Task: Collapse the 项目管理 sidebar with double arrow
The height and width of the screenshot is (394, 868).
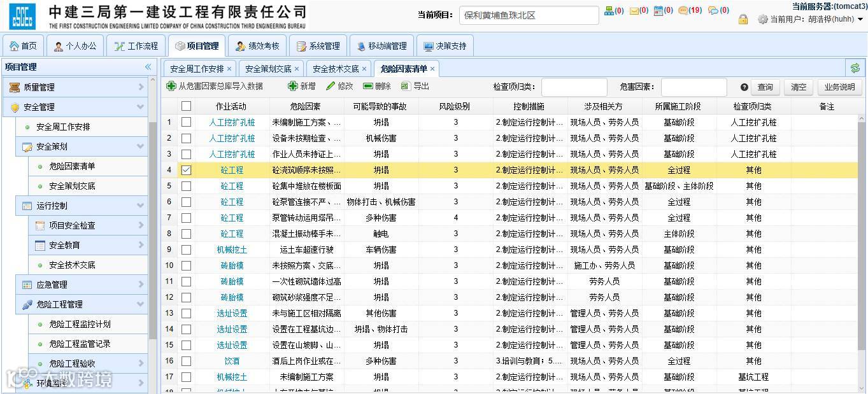Action: point(148,67)
